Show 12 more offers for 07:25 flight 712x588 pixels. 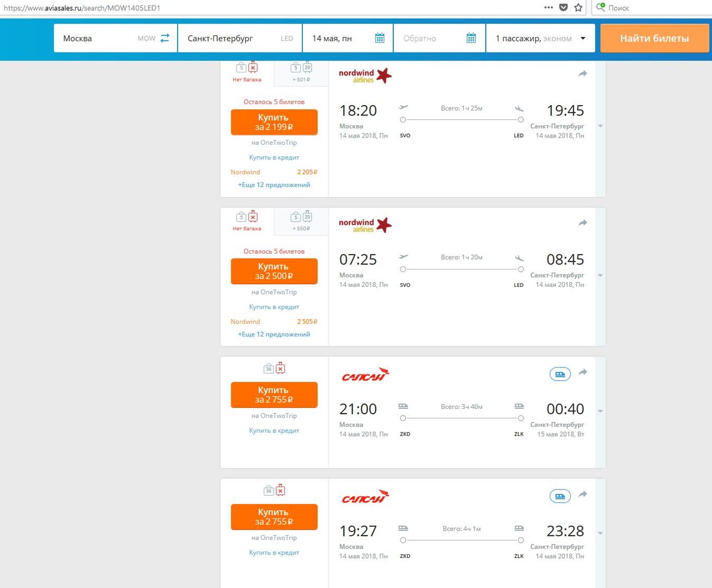pos(274,334)
